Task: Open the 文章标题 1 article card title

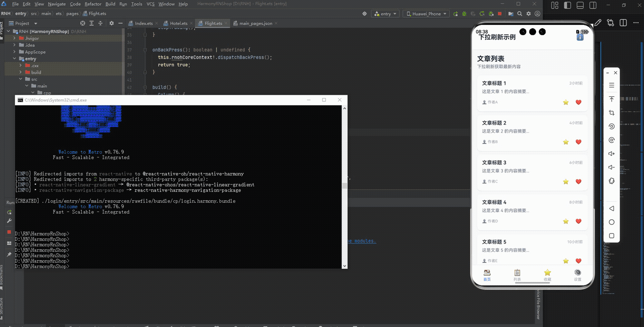Action: click(494, 83)
